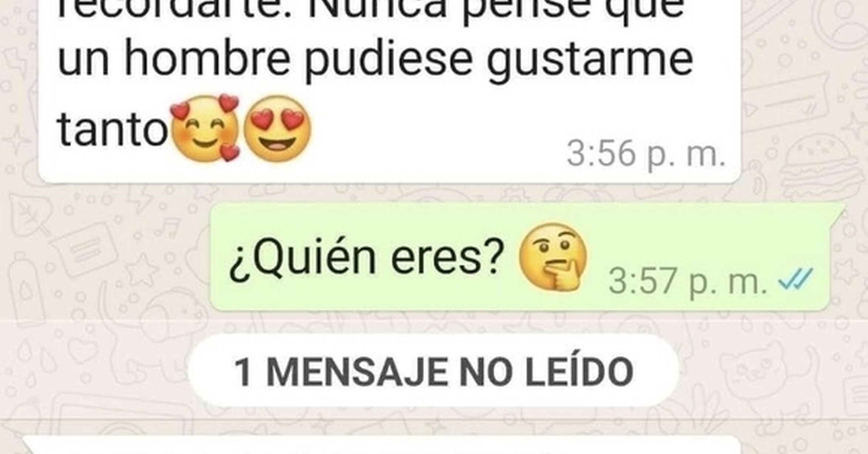868x454 pixels.
Task: Select the "¿Quién eres?" message text
Action: tap(366, 257)
